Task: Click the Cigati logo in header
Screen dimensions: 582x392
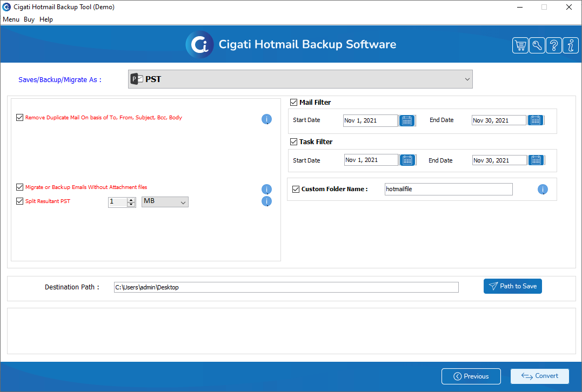Action: [x=200, y=44]
